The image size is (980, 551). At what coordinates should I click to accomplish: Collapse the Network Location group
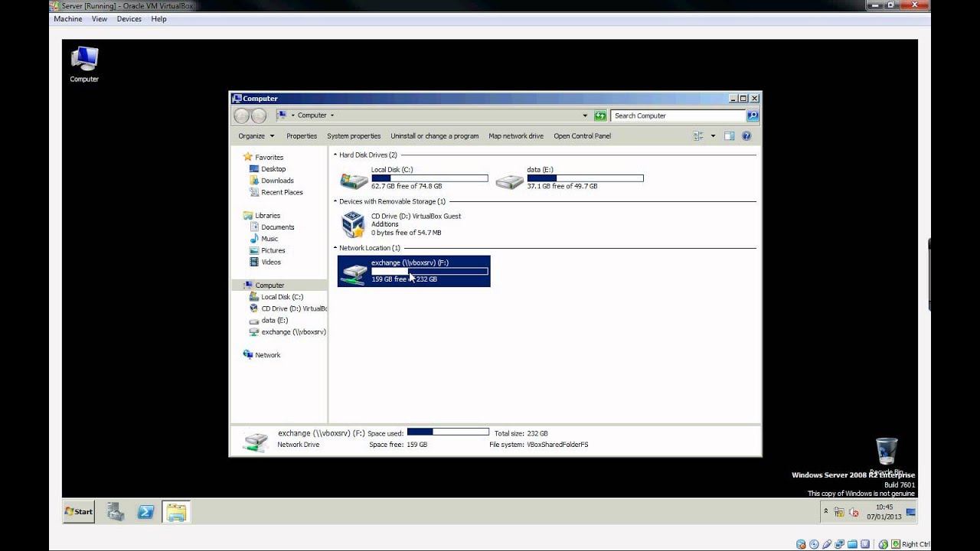pos(335,249)
